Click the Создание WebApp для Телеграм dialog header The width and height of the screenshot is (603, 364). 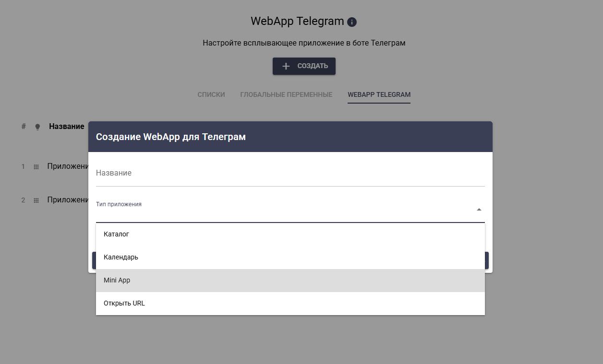pos(290,137)
